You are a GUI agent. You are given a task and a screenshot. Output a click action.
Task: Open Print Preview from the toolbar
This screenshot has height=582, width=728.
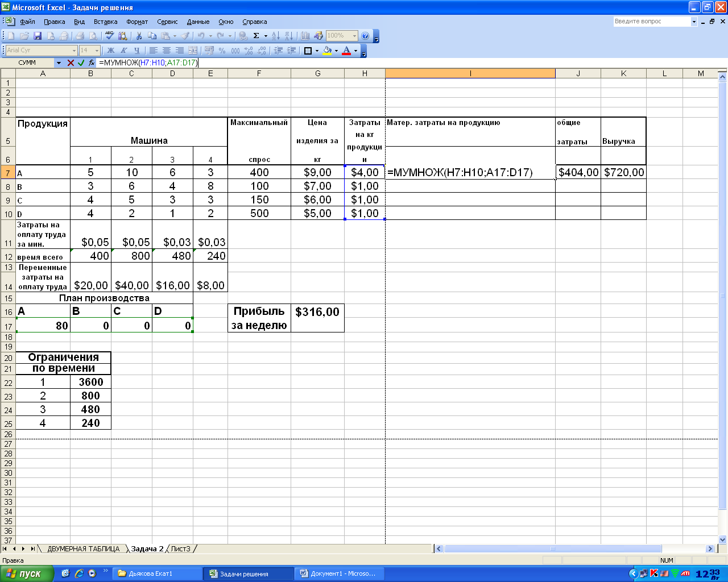pos(93,36)
